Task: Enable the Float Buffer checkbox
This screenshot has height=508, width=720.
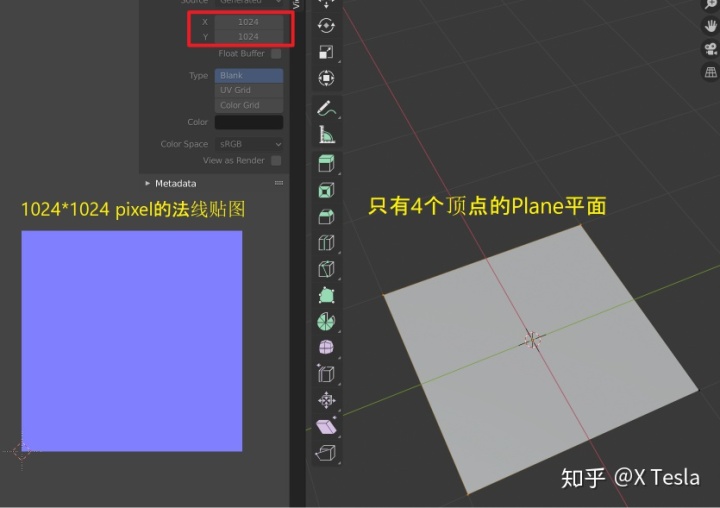Action: click(276, 54)
